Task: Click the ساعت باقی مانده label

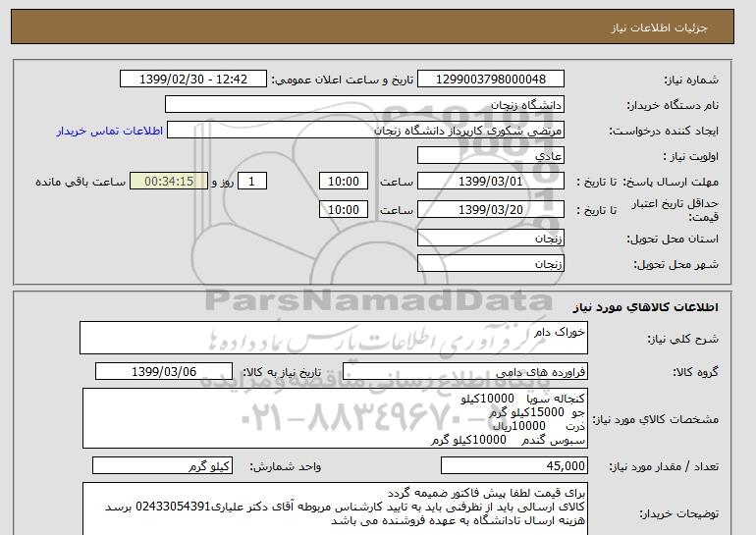Action: 81,182
